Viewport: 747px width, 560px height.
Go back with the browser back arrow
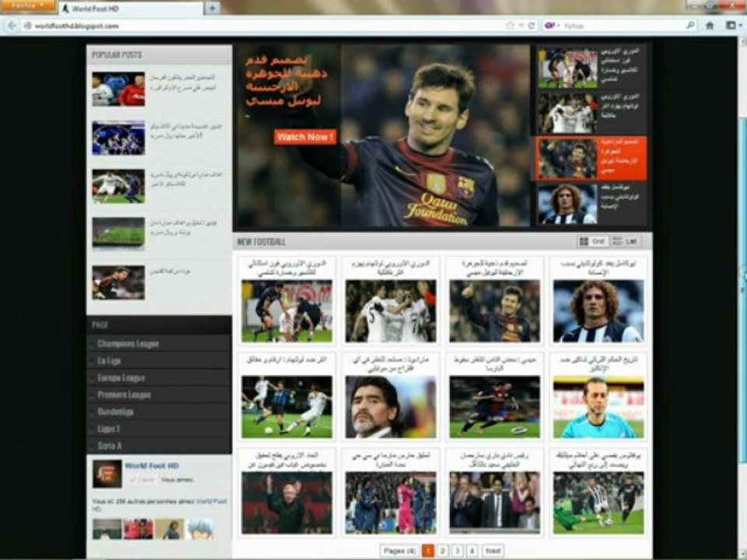coord(12,26)
